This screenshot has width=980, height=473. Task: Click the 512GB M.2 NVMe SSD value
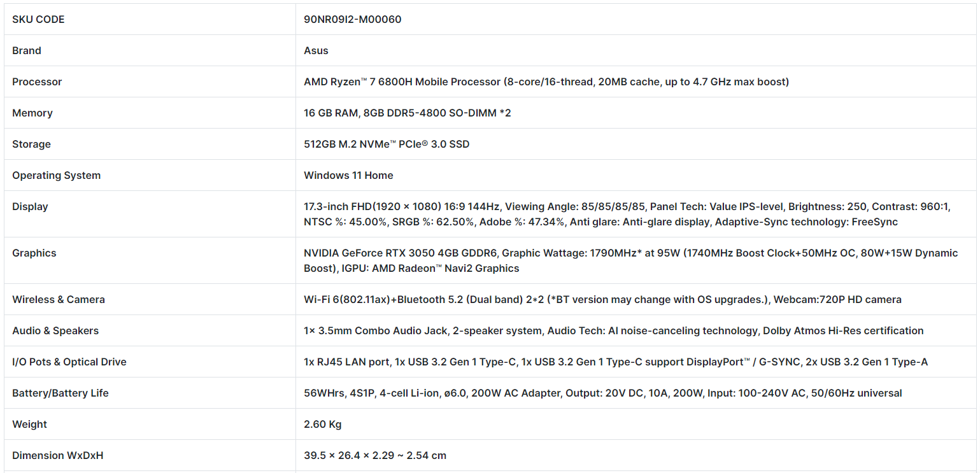pyautogui.click(x=386, y=144)
